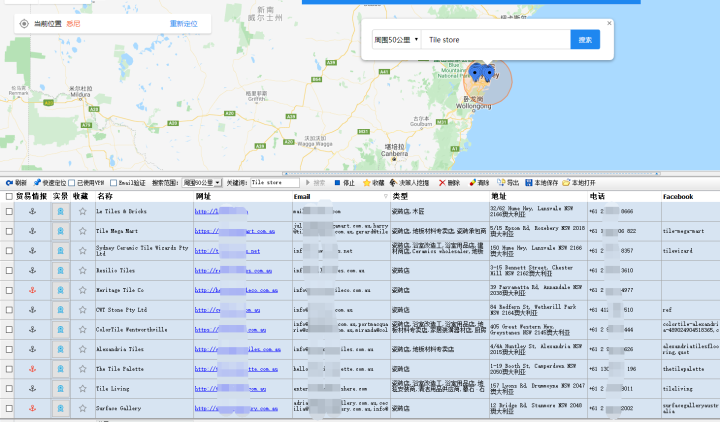
Task: Open the website link for Heritage Tile Co
Action: [x=236, y=290]
